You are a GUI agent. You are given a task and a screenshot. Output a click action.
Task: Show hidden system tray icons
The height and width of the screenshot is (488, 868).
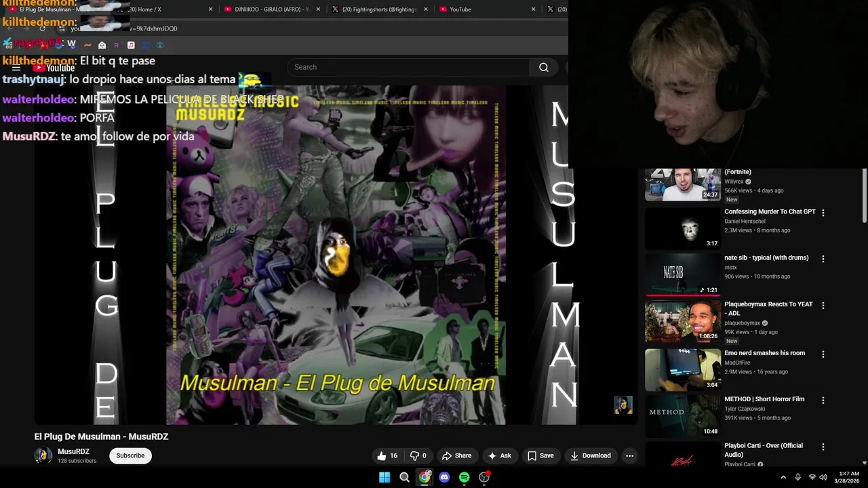783,477
